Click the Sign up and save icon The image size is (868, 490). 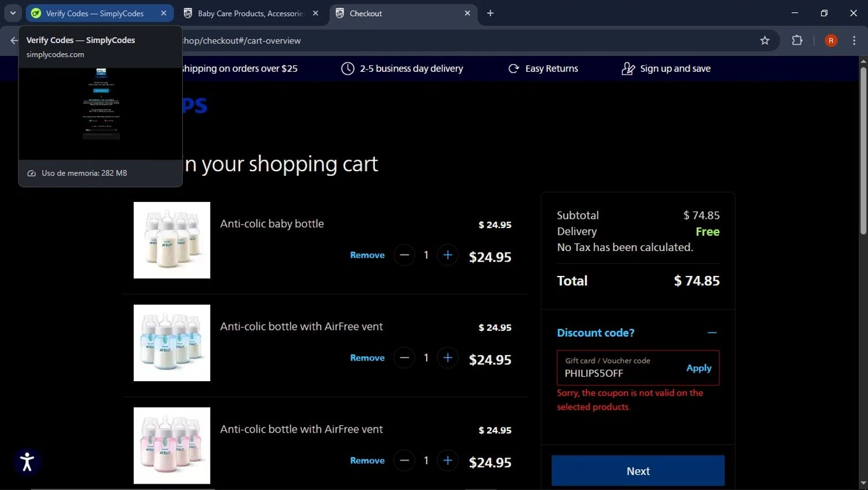pos(628,68)
